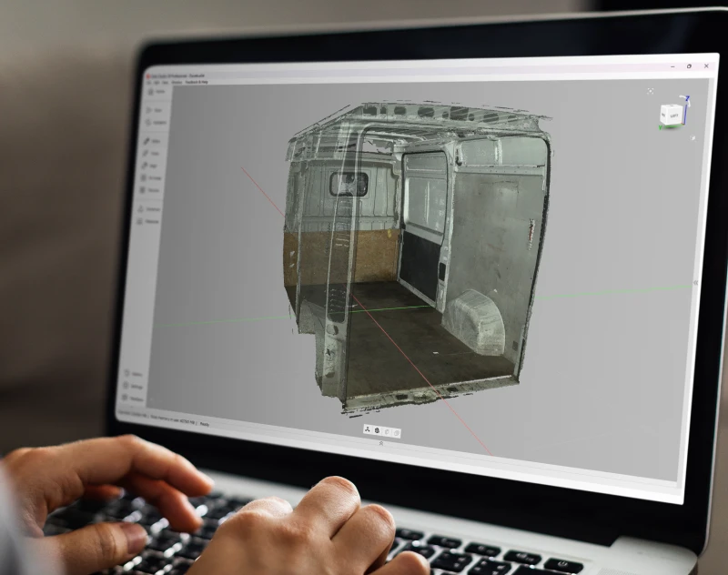Choose Fix holes in the sidebar

tap(151, 177)
